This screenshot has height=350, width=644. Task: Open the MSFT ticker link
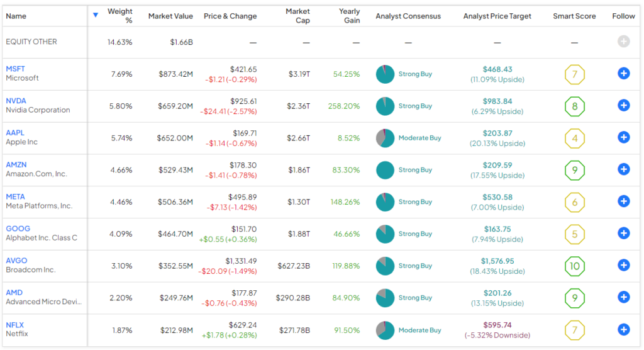[x=15, y=69]
